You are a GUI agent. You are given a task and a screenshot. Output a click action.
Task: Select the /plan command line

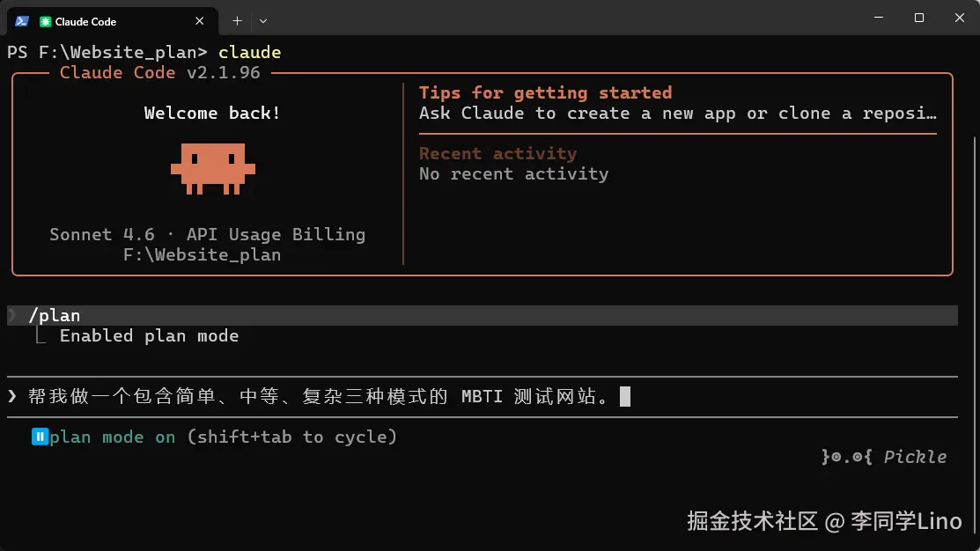tap(55, 315)
